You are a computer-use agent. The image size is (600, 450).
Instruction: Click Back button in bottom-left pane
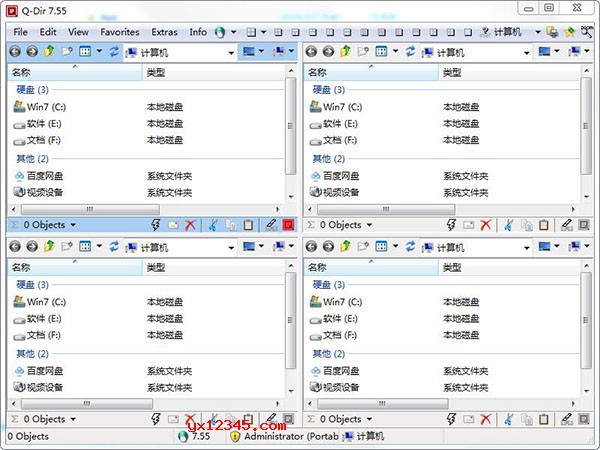point(15,246)
